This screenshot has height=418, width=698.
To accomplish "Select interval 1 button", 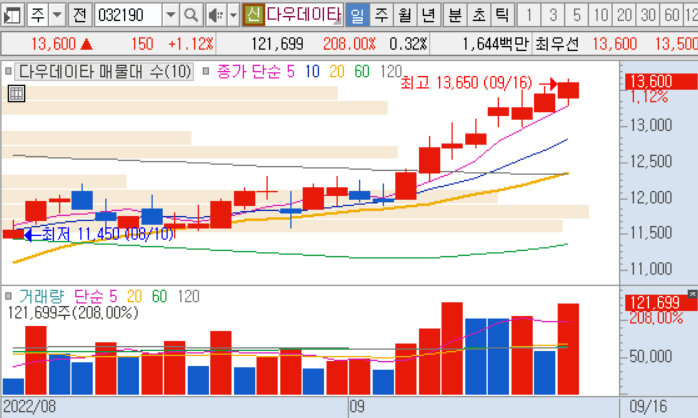I will tap(529, 15).
